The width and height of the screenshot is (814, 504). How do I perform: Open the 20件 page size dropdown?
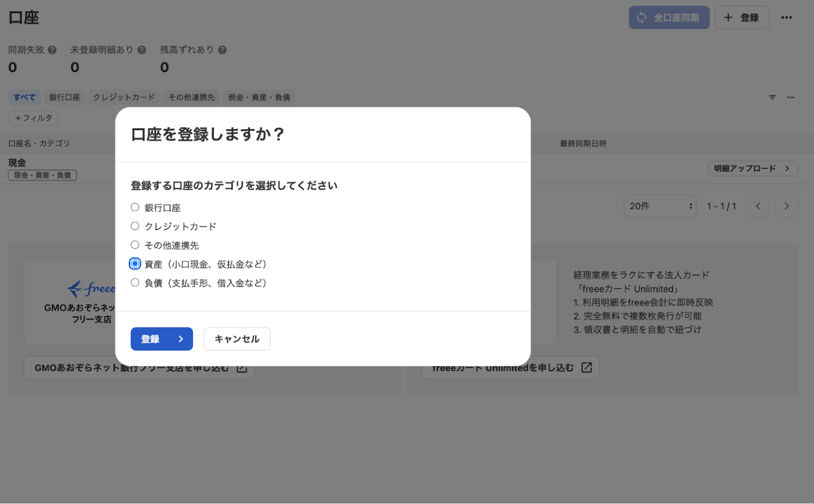[x=660, y=206]
